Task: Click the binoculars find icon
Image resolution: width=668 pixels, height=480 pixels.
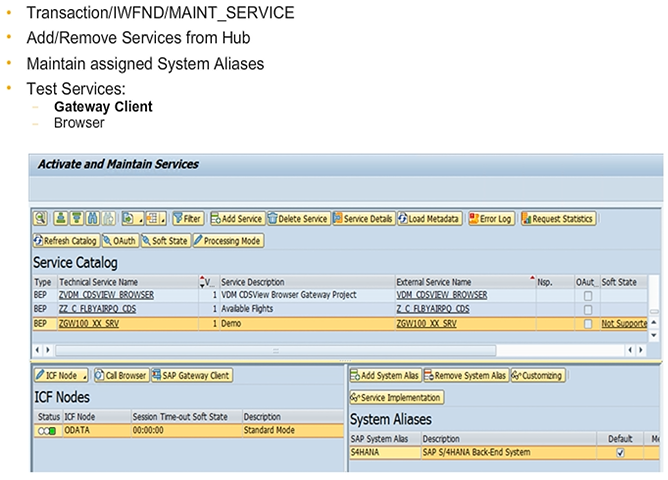Action: 93,219
